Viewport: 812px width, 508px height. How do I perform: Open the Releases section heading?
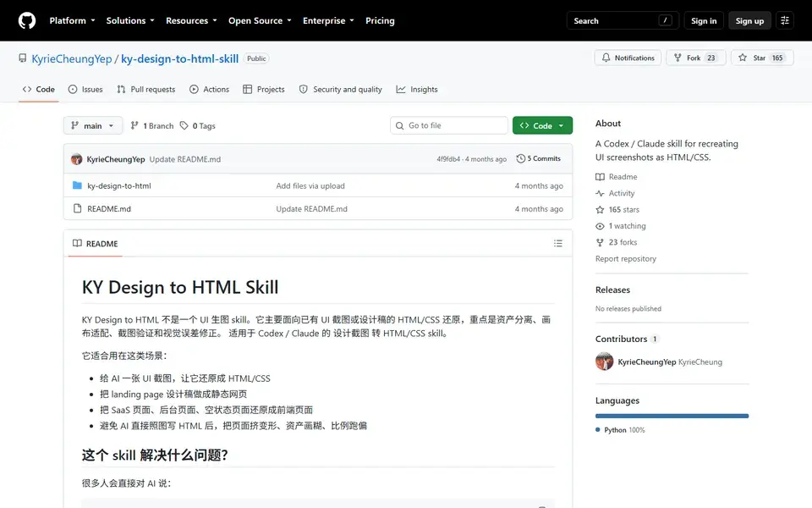[612, 290]
